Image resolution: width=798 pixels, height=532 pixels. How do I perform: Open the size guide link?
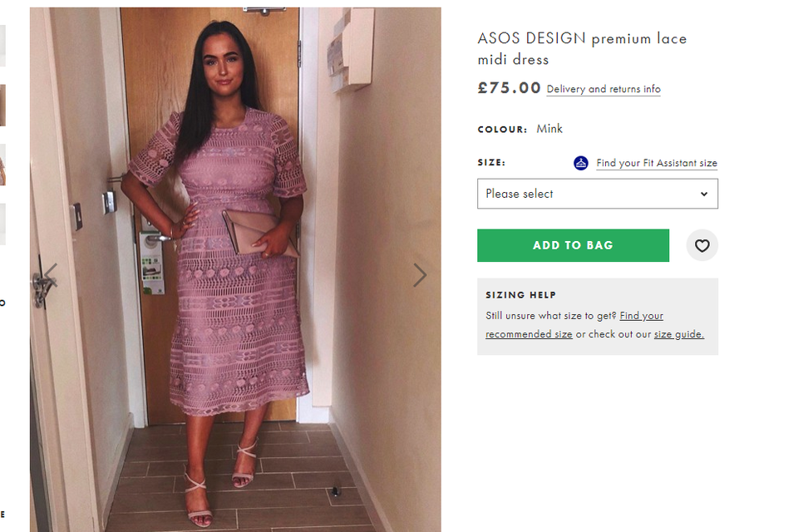(x=679, y=334)
